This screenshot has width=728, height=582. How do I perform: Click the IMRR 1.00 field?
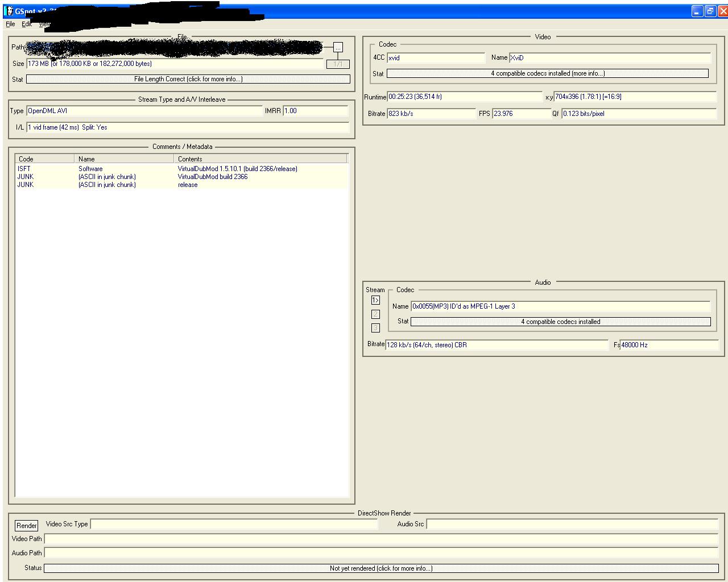(x=316, y=111)
